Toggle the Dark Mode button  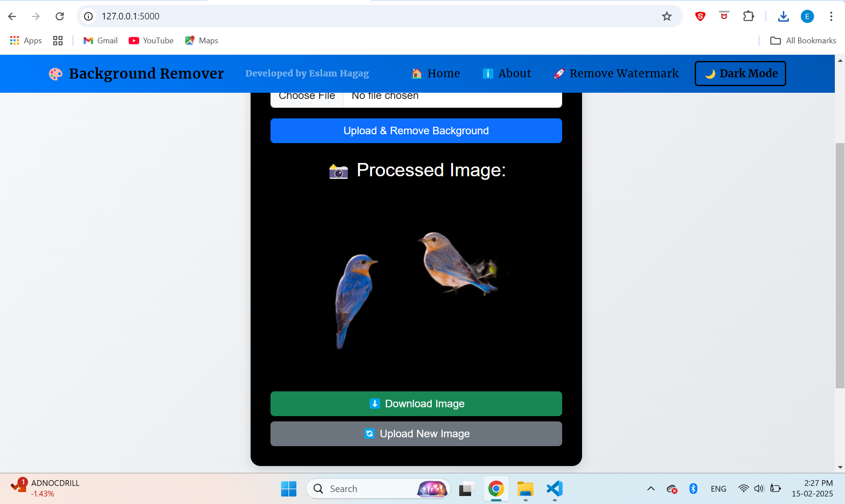pyautogui.click(x=740, y=73)
